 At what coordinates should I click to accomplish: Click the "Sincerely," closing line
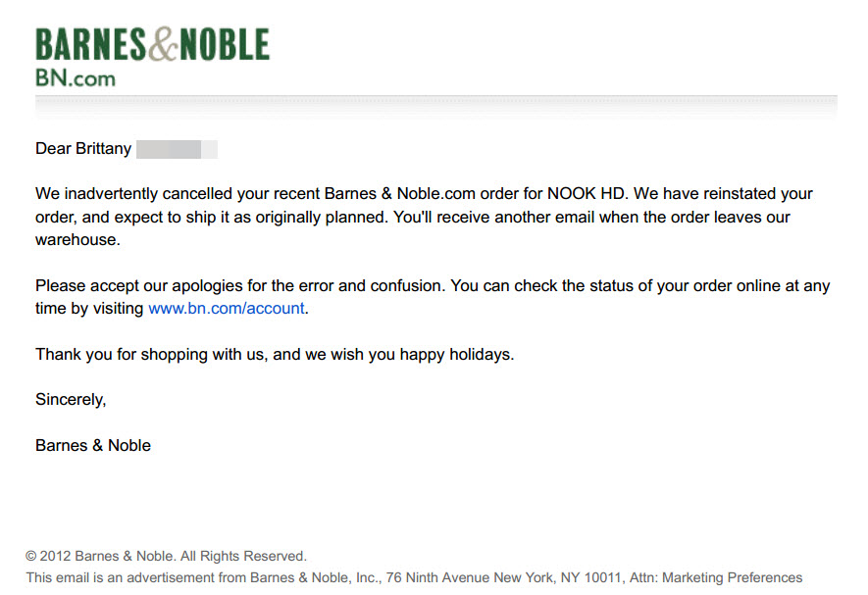[71, 400]
